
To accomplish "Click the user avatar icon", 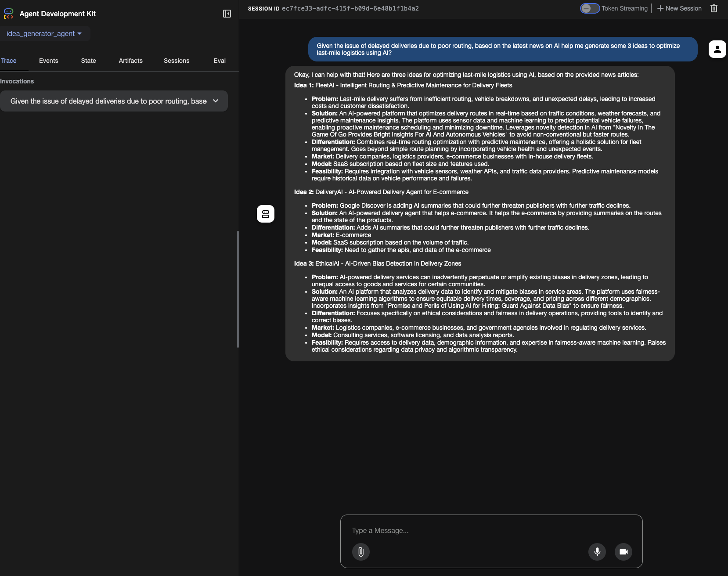I will (717, 49).
